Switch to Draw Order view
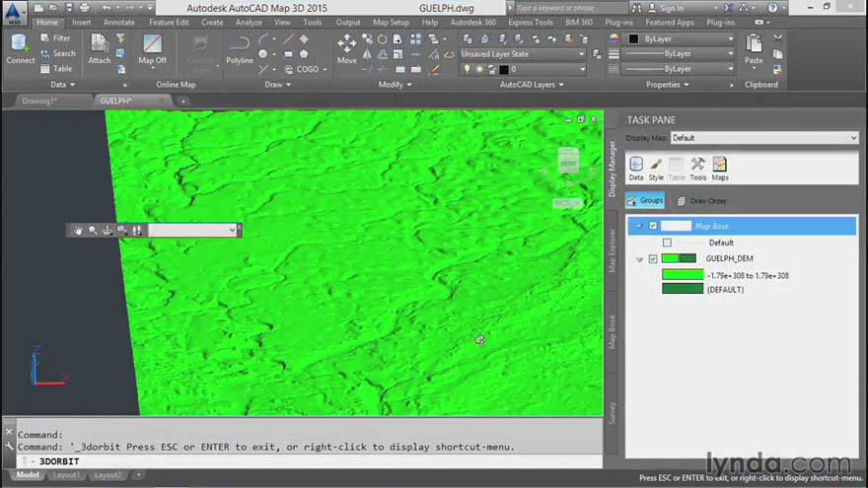The image size is (868, 488). [701, 201]
